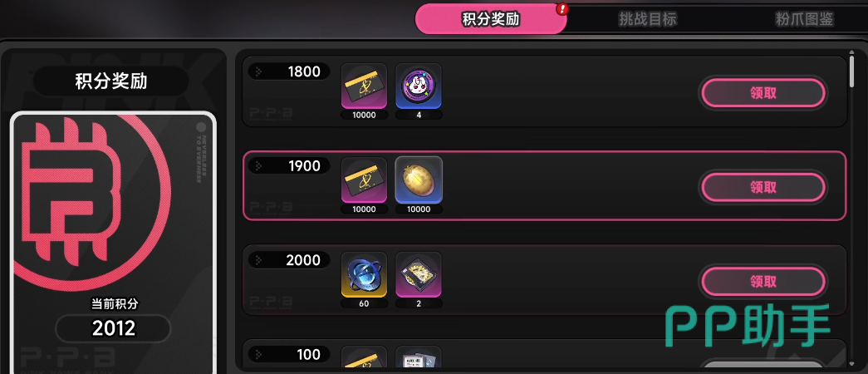Claim the 1900 points reward with 领取
The image size is (868, 374).
(x=763, y=187)
